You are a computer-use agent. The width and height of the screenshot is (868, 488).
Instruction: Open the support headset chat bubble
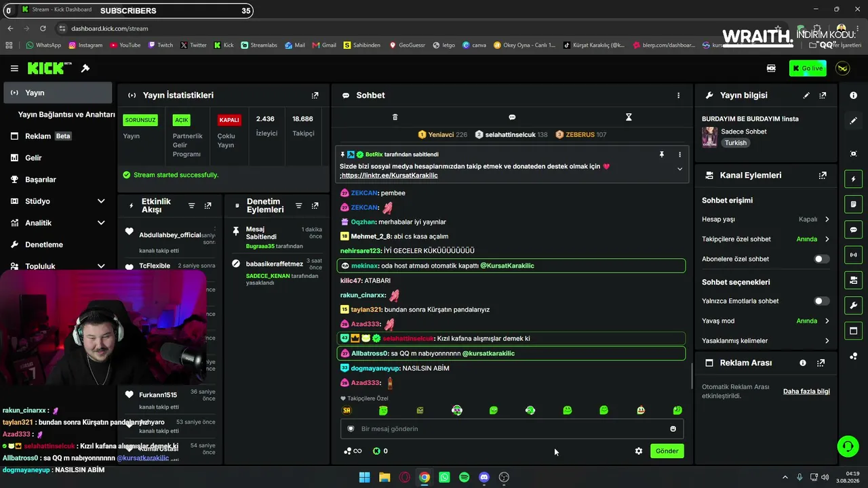[x=848, y=446]
